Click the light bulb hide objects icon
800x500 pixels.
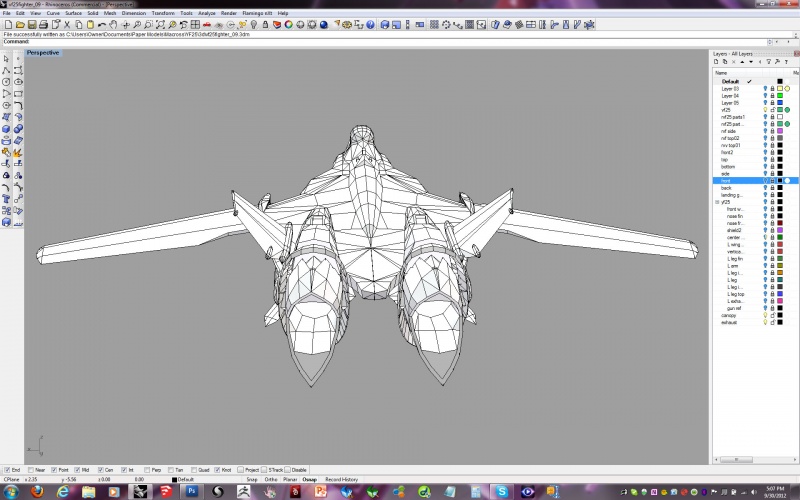(254, 24)
